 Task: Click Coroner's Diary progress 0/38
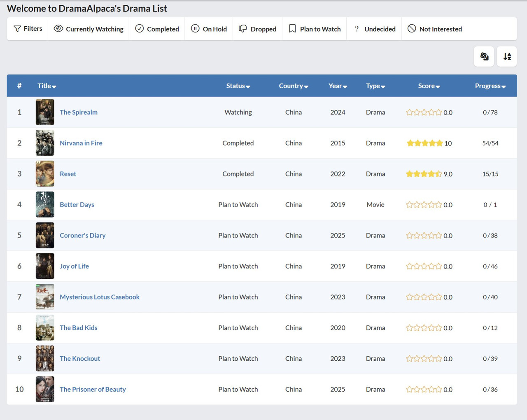tap(490, 235)
